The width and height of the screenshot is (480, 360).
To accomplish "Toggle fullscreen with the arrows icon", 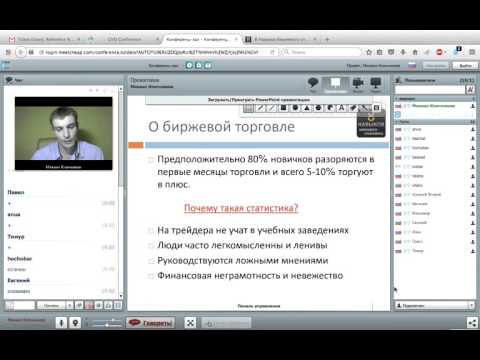I will coord(190,323).
